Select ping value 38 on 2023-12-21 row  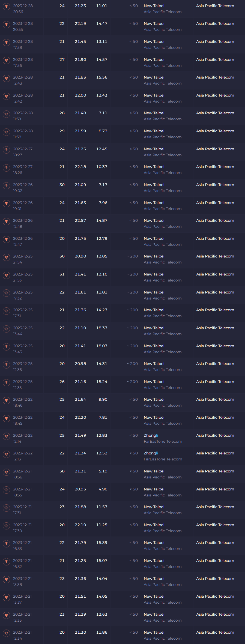62,471
